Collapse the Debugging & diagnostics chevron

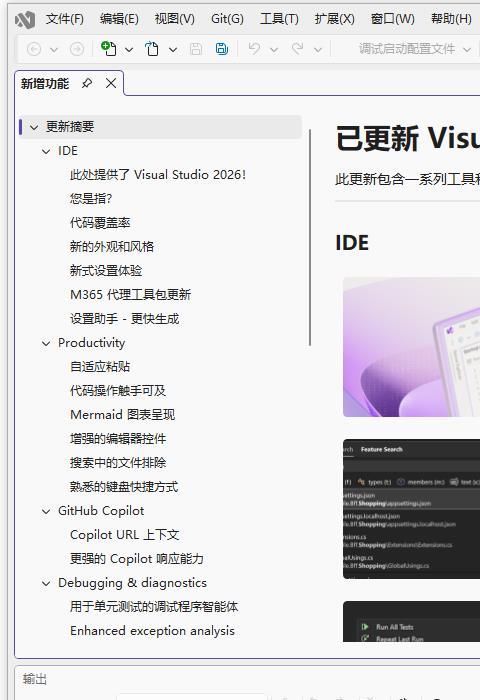pyautogui.click(x=46, y=583)
